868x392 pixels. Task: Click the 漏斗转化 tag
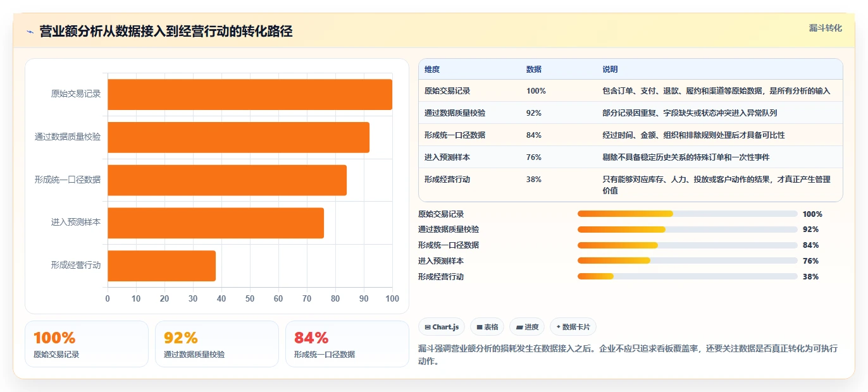pos(825,28)
